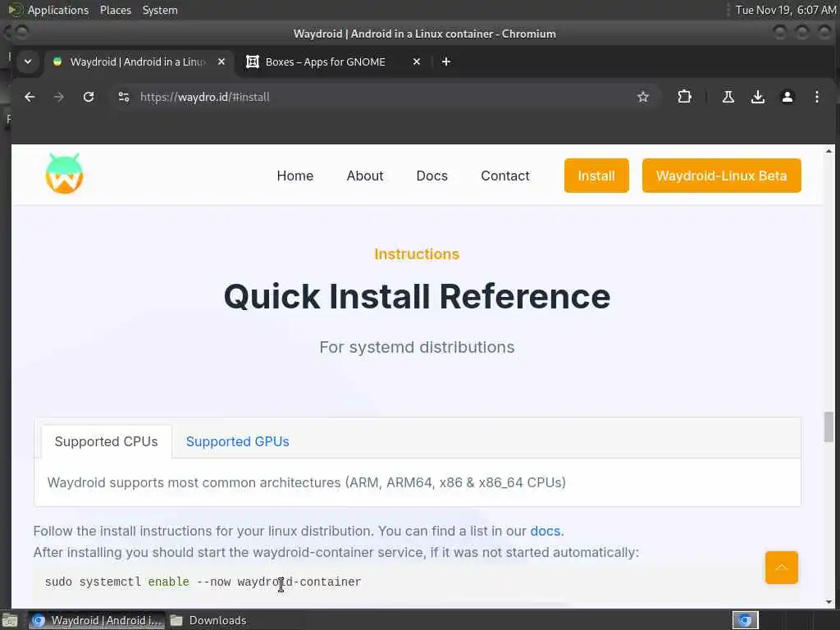Click the 'For systemd distributions' subtitle
840x630 pixels.
[417, 347]
